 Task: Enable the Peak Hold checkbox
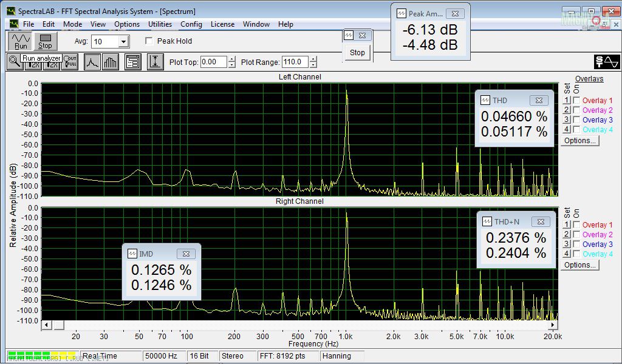[149, 41]
